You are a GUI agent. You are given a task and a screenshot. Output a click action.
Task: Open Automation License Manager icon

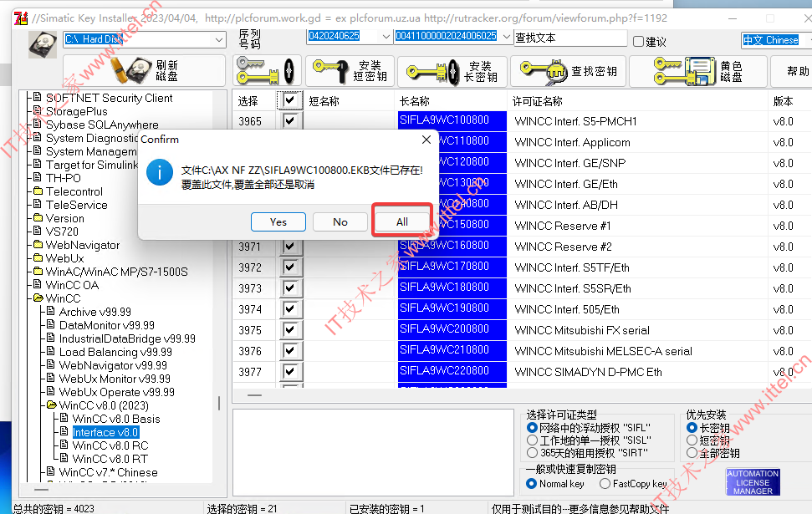(753, 482)
